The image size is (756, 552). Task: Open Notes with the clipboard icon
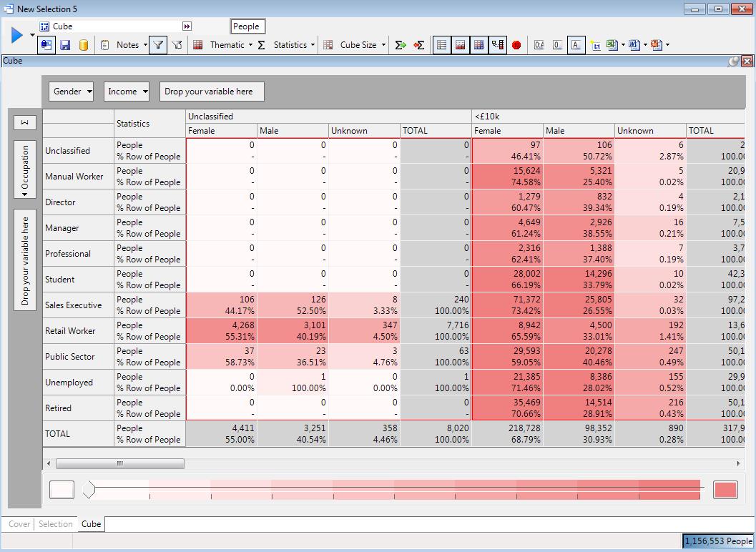[104, 45]
